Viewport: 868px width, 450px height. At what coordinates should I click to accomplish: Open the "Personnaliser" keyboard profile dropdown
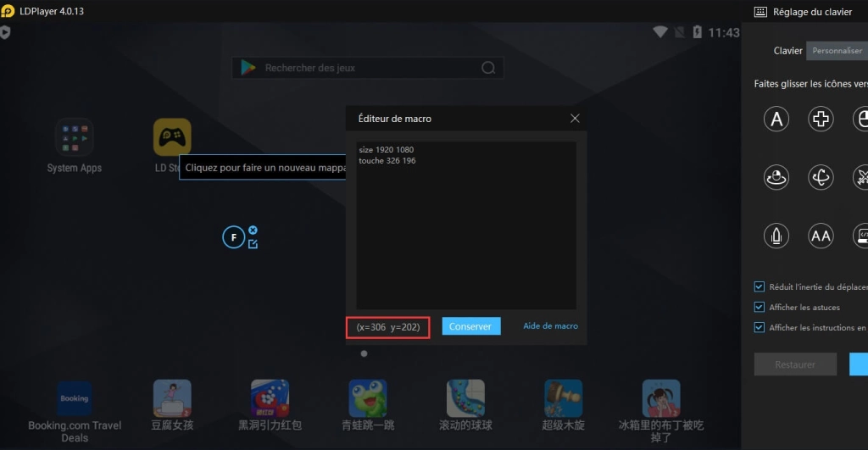pyautogui.click(x=837, y=51)
